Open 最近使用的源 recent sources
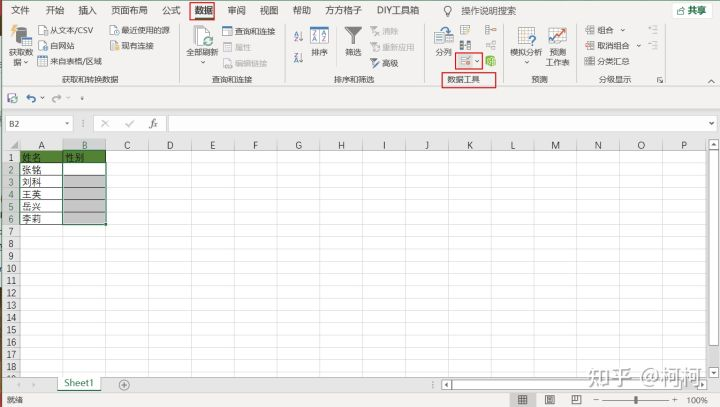 pyautogui.click(x=140, y=30)
